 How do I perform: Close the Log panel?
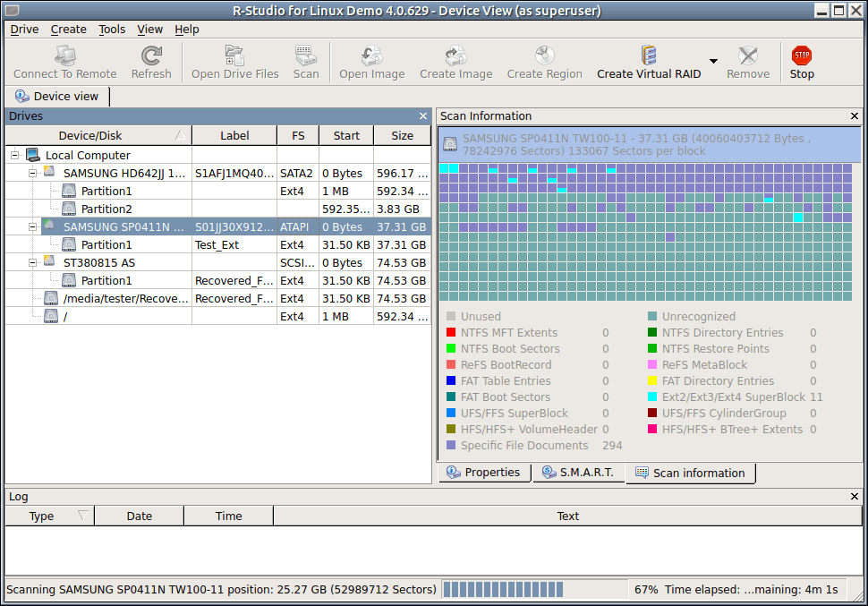point(855,496)
